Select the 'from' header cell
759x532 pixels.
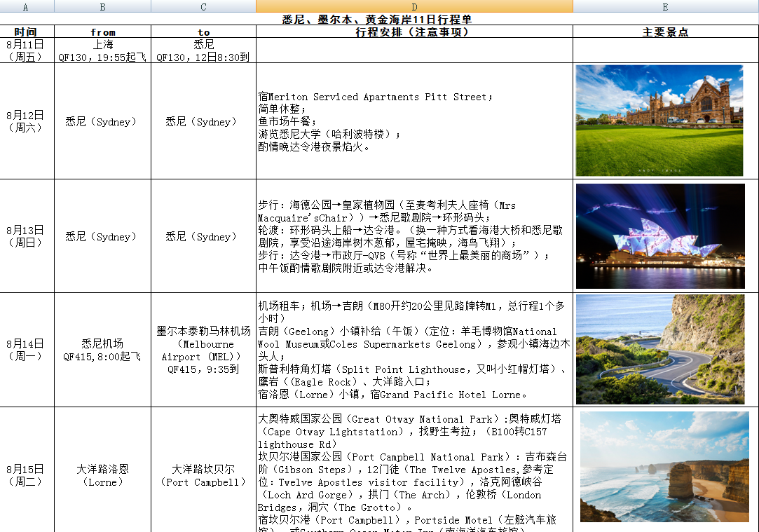[x=102, y=32]
